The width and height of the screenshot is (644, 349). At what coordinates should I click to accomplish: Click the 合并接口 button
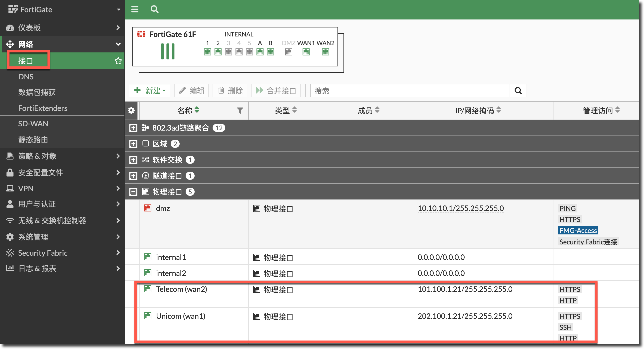pos(276,91)
